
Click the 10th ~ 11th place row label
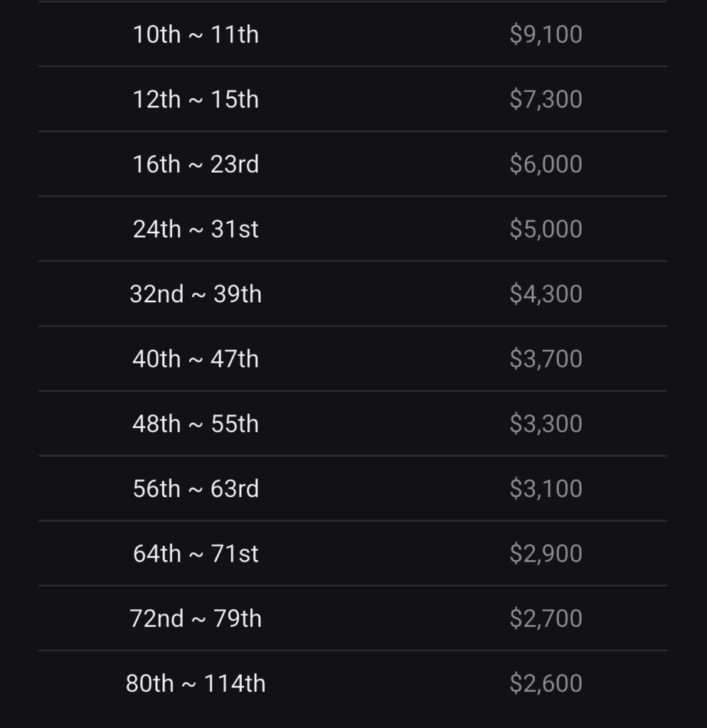[196, 34]
